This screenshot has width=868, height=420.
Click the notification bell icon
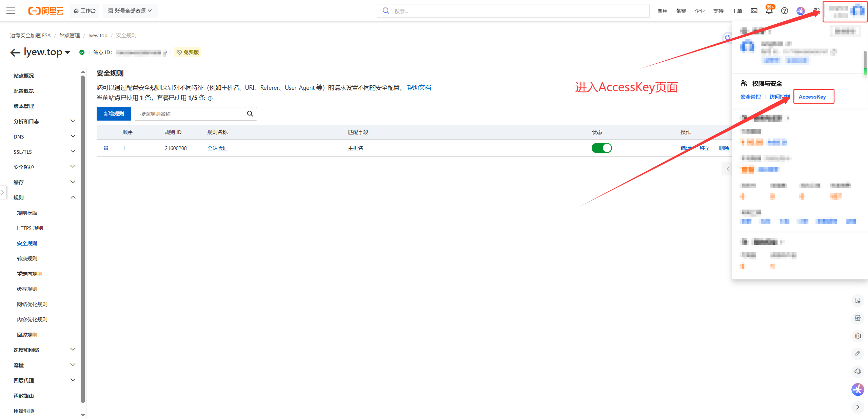coord(769,11)
